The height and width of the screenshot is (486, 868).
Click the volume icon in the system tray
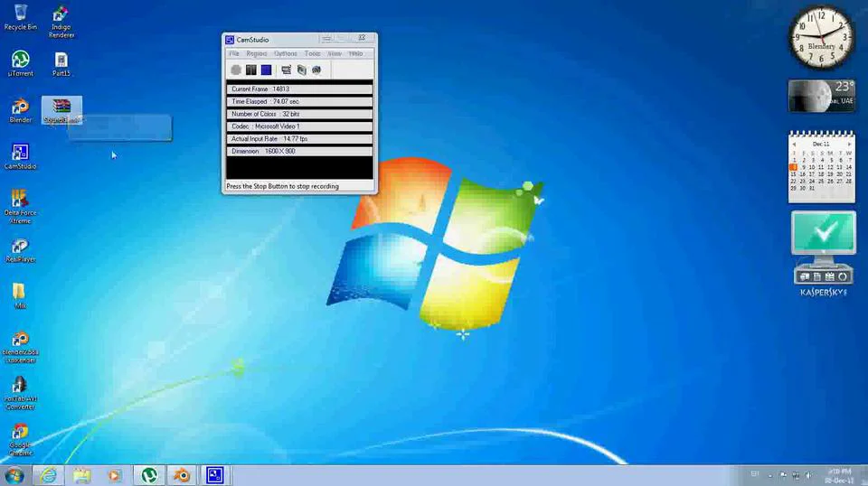(809, 475)
